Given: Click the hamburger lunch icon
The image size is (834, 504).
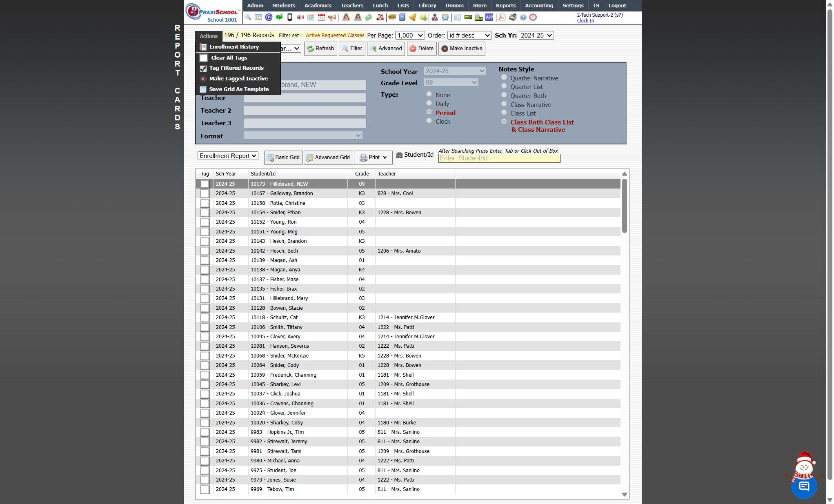Looking at the screenshot, I should (x=392, y=17).
